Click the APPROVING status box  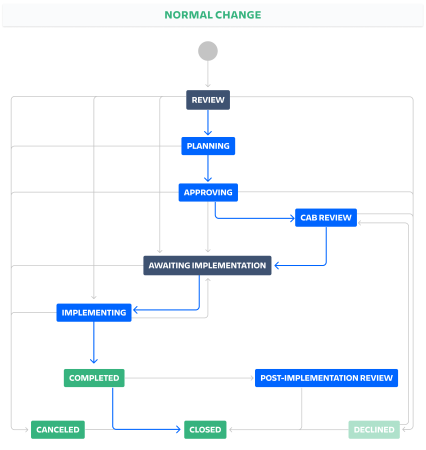coord(208,192)
